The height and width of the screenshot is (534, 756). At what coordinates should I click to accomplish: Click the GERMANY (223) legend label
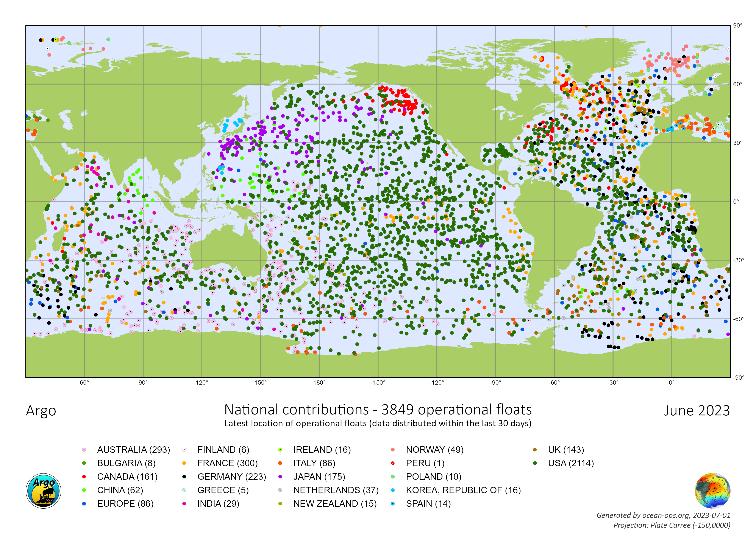click(231, 477)
